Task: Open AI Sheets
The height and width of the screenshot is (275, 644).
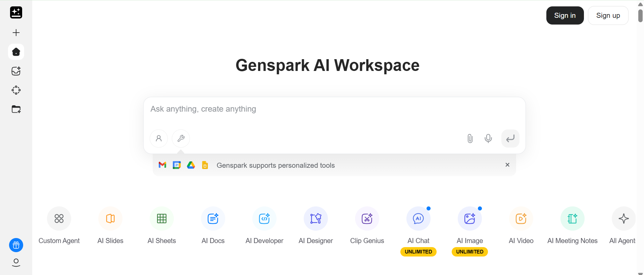Action: click(162, 226)
